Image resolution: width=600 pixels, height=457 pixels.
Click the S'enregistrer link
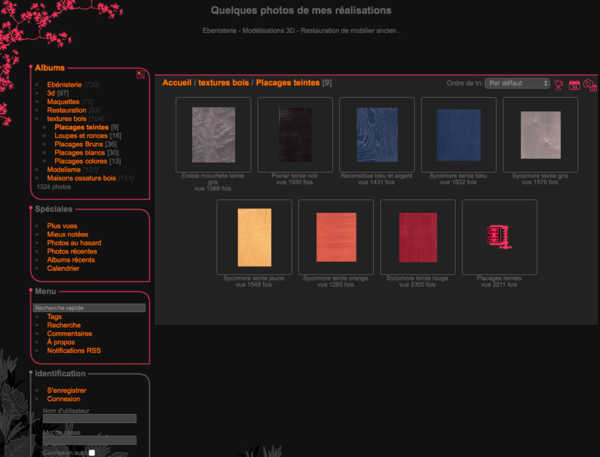[x=66, y=390]
